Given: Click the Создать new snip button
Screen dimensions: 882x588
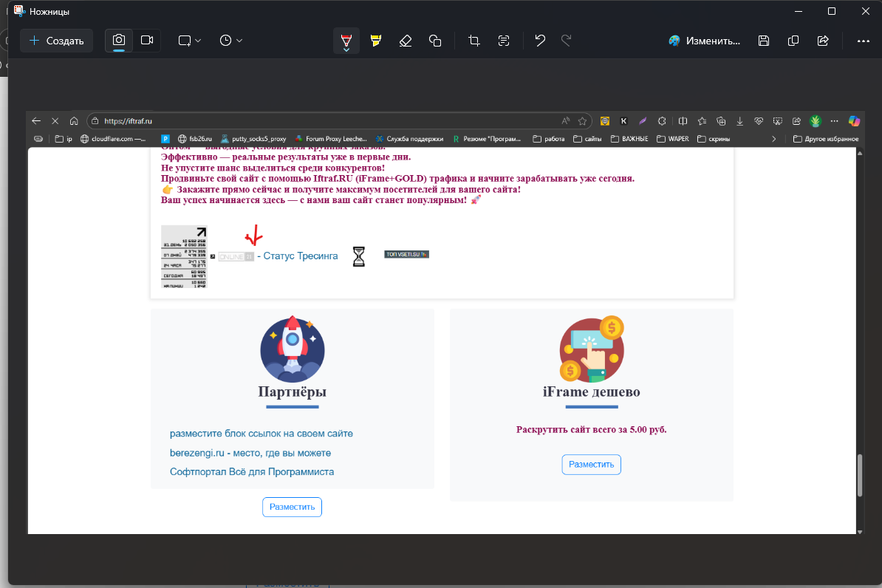Looking at the screenshot, I should coord(56,41).
